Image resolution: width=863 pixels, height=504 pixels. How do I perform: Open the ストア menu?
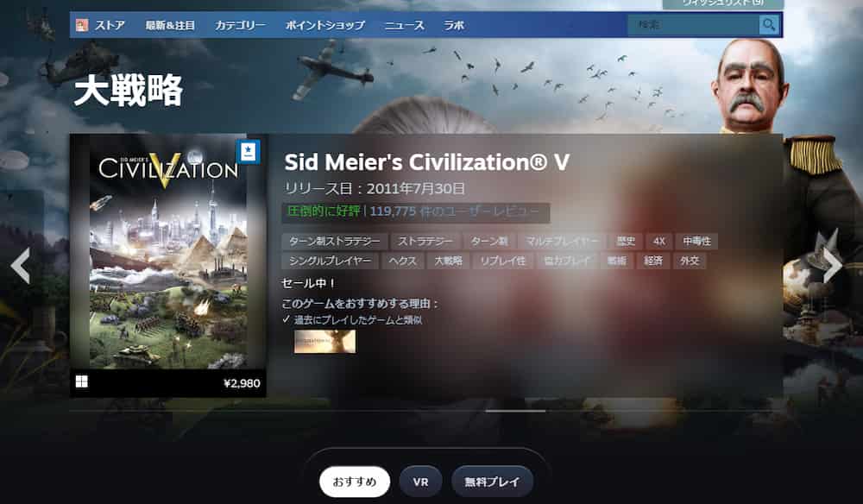110,25
